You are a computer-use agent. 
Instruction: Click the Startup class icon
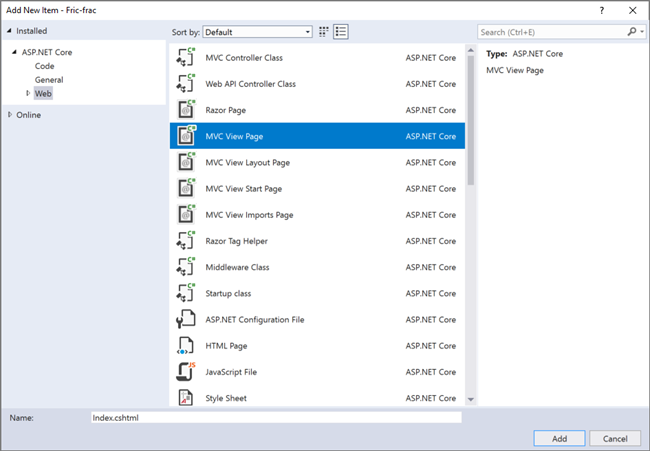coord(186,293)
